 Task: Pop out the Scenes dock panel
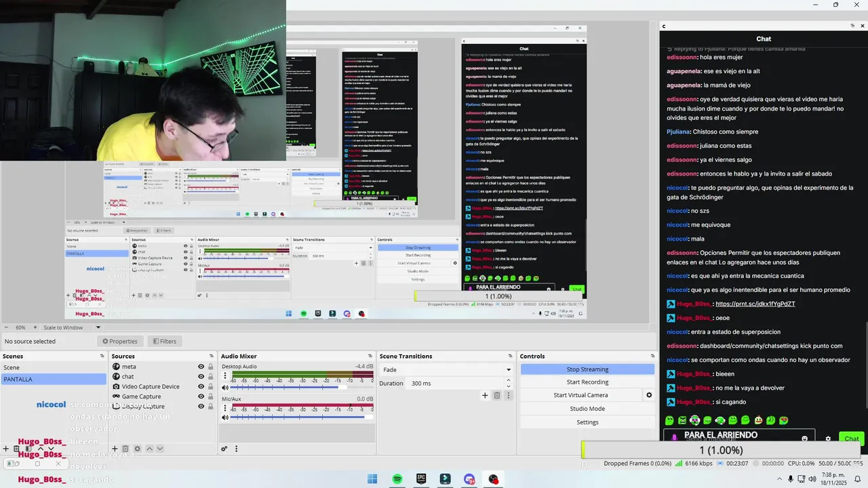(x=102, y=356)
